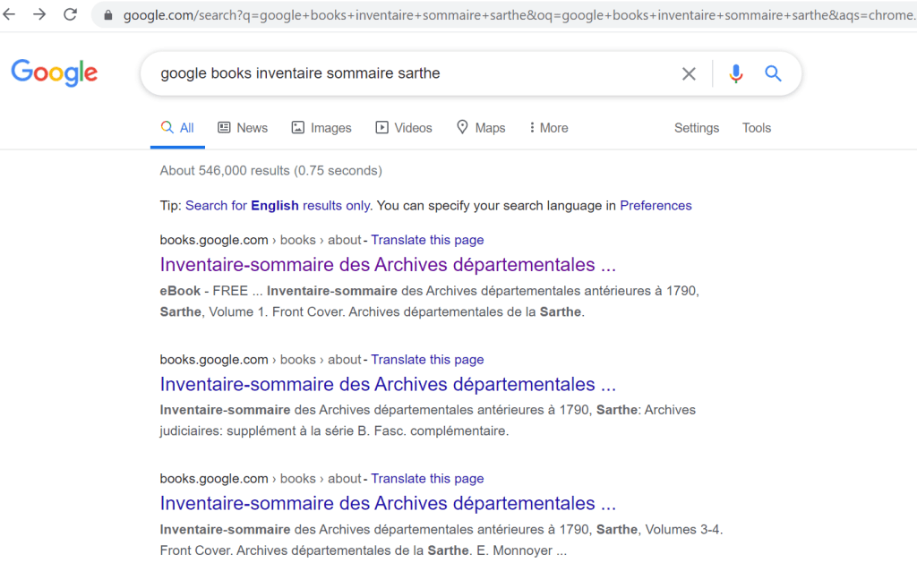Switch to the Maps tab
This screenshot has height=588, width=917.
click(x=481, y=128)
